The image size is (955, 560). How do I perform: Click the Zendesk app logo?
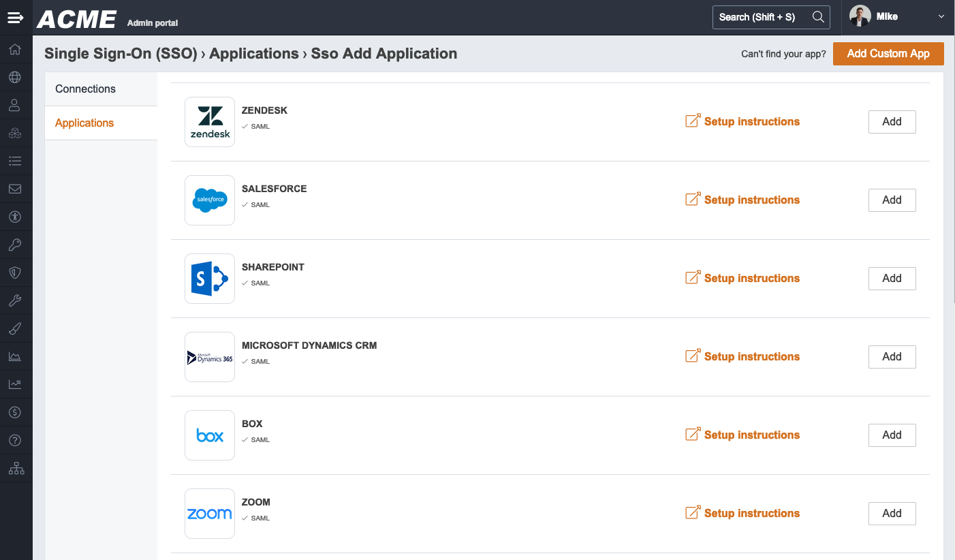click(x=210, y=122)
